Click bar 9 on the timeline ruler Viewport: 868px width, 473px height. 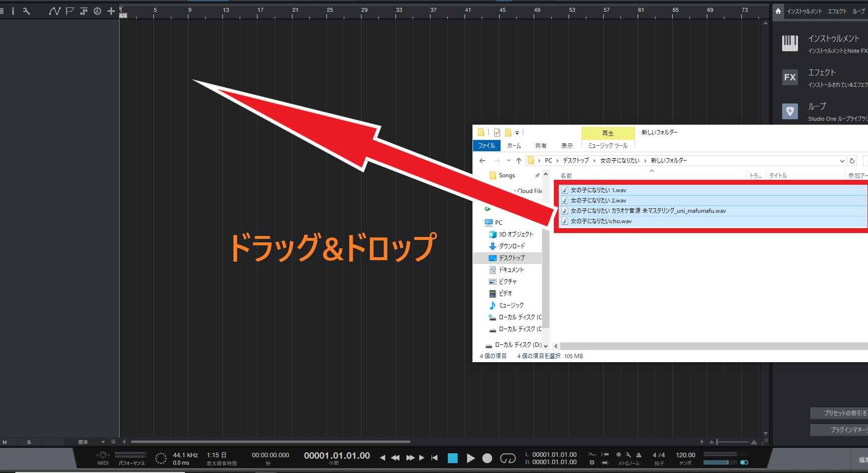pos(189,10)
